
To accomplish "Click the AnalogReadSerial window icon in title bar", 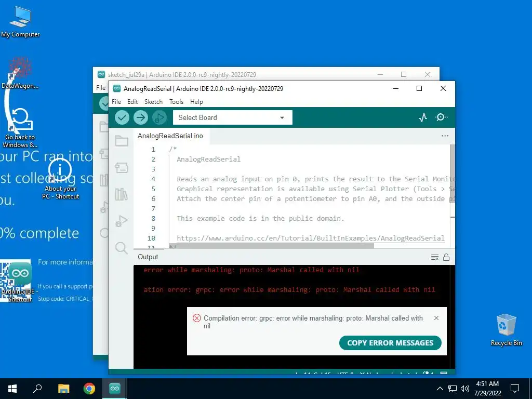I will (x=117, y=88).
